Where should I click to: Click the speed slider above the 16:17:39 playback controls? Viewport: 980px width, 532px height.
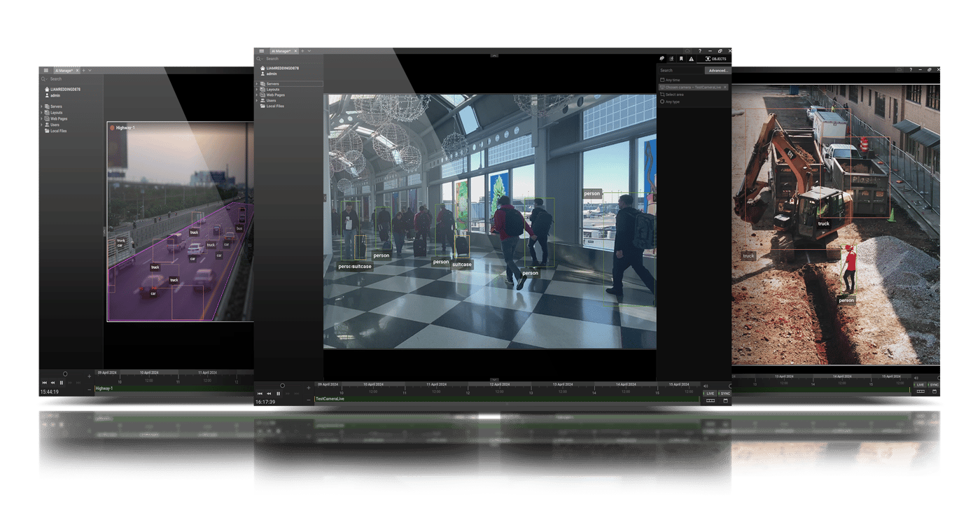282,386
